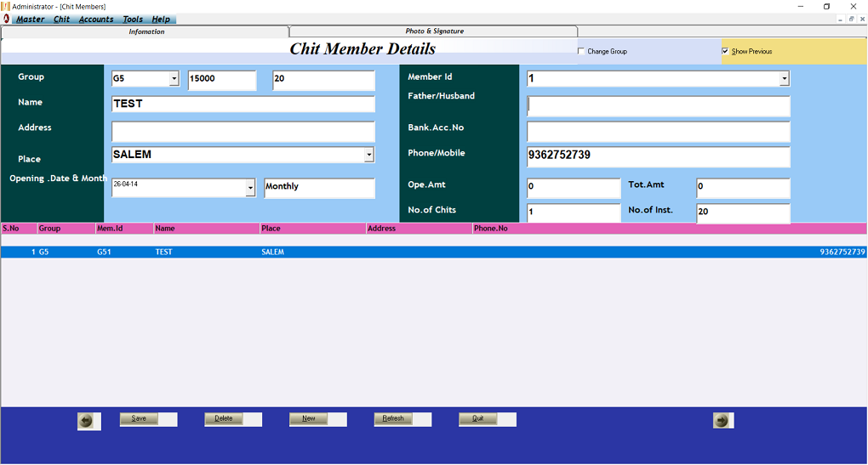Click the inner MDI minimize icon

840,19
